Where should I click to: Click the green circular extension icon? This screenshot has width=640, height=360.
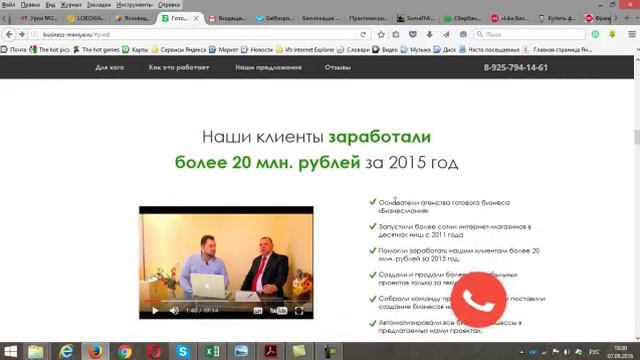click(596, 35)
